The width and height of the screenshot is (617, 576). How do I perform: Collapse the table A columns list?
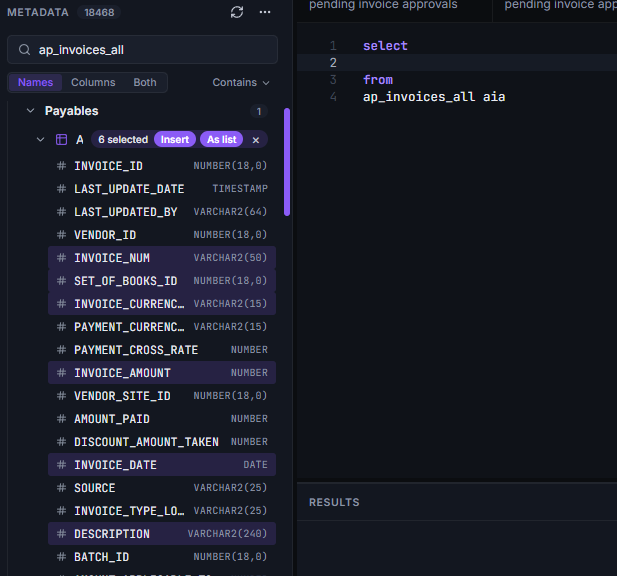[41, 140]
